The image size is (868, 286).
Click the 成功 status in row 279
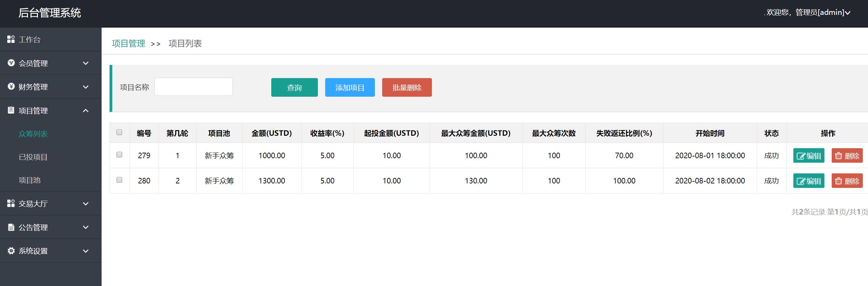(x=772, y=156)
